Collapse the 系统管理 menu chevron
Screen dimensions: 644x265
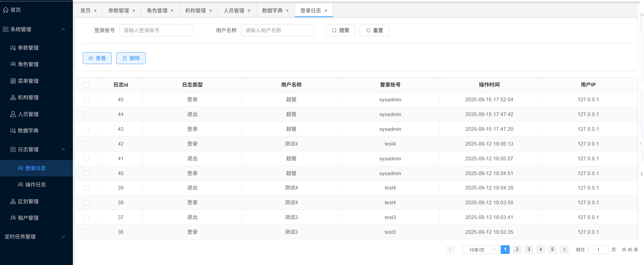click(x=63, y=30)
